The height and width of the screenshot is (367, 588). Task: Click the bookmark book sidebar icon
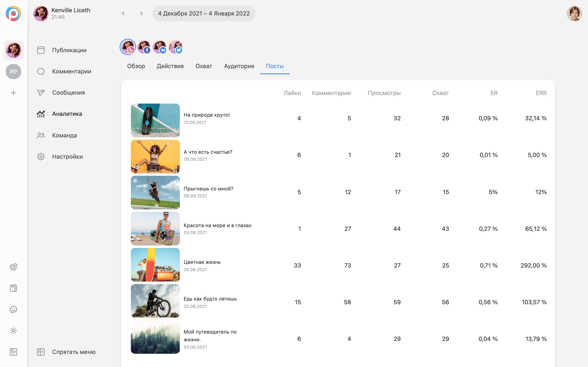tap(13, 288)
